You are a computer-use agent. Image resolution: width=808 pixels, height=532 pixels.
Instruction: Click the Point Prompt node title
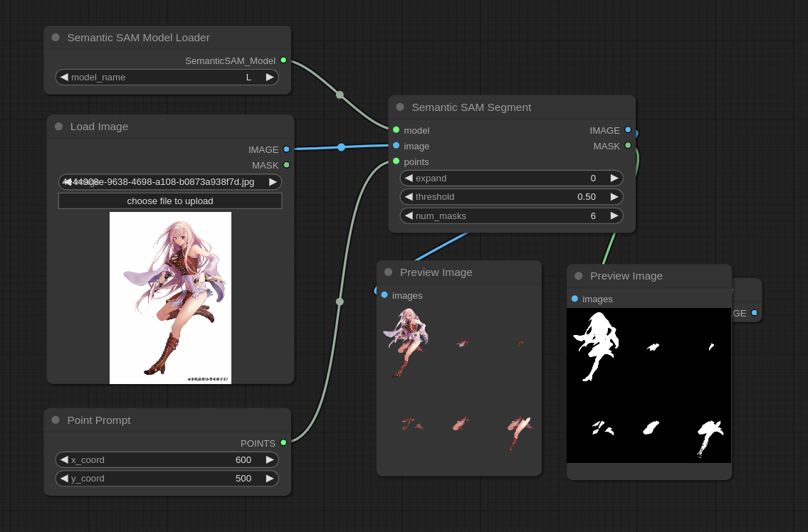99,420
